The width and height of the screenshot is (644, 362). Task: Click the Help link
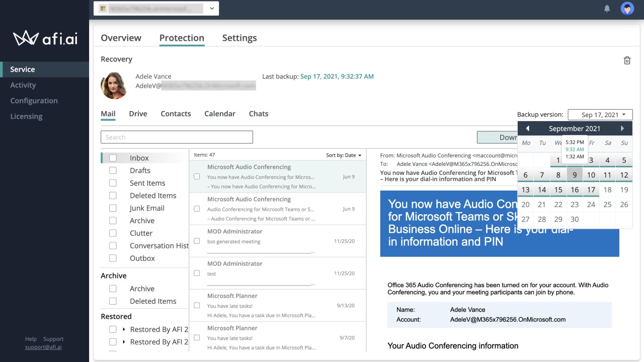(31, 339)
